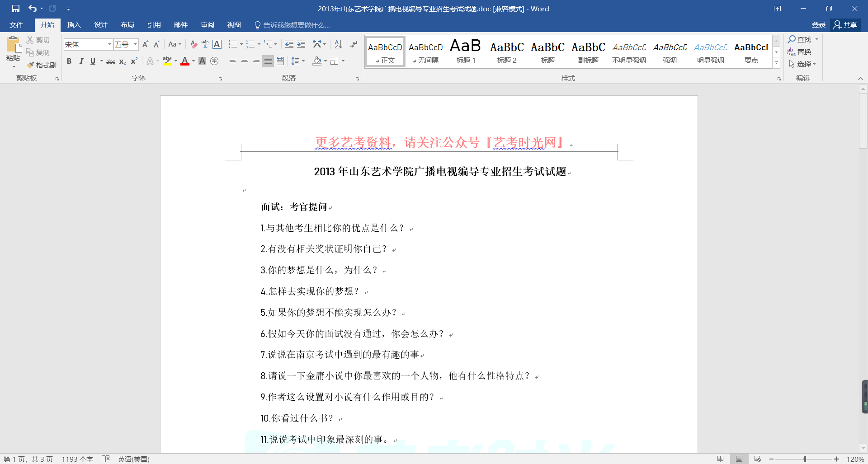This screenshot has width=868, height=464.
Task: Click the Save icon in title bar
Action: (16, 9)
